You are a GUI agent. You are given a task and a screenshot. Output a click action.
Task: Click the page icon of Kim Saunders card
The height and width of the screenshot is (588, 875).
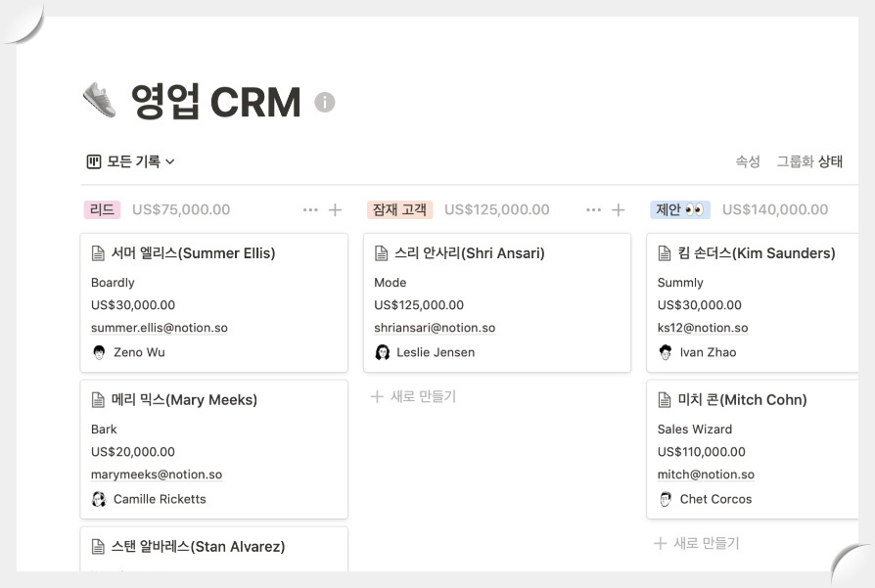pos(664,253)
